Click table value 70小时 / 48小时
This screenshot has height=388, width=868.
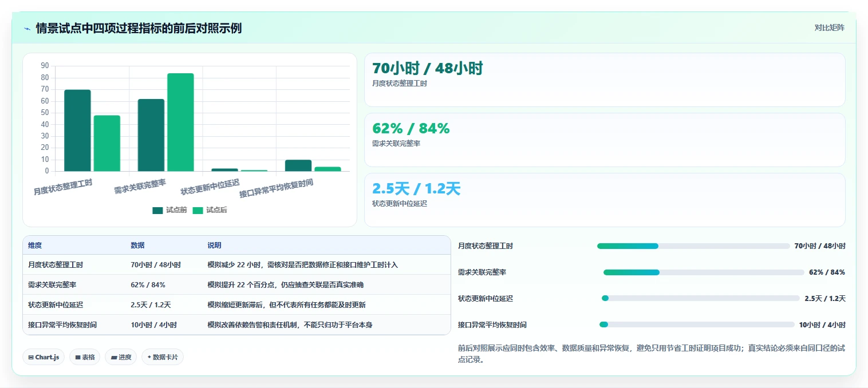coord(156,265)
